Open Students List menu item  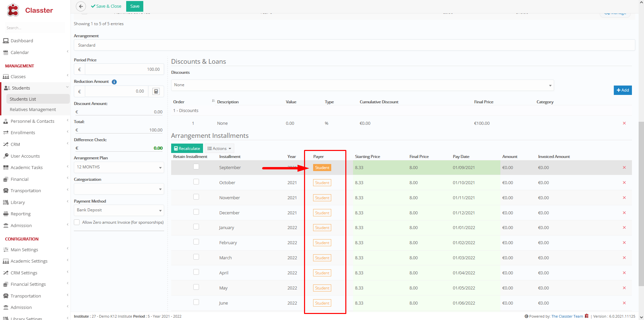pyautogui.click(x=38, y=99)
